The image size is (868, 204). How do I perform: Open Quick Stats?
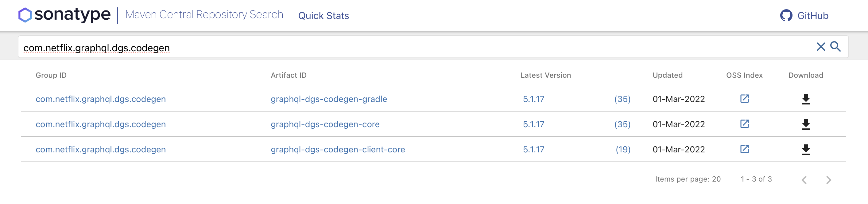click(x=324, y=15)
